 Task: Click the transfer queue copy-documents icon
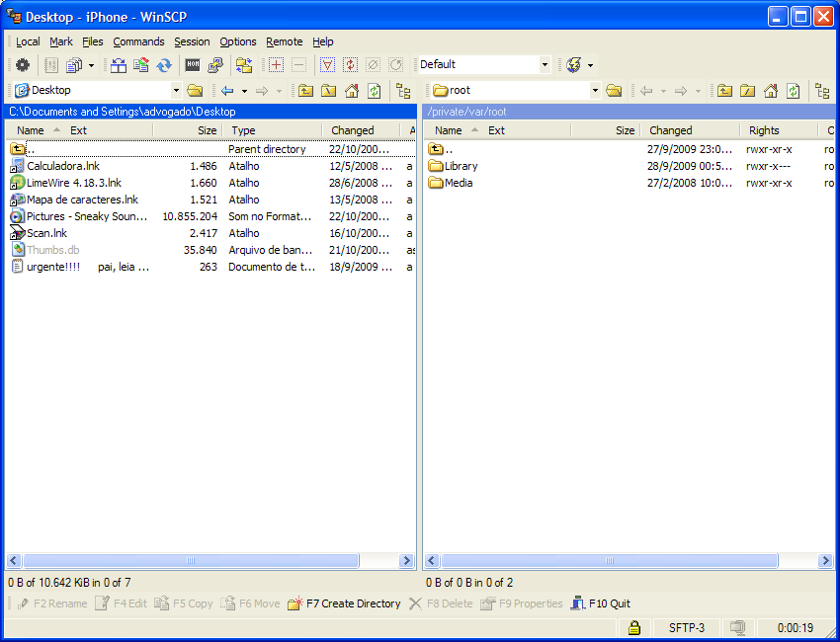74,65
